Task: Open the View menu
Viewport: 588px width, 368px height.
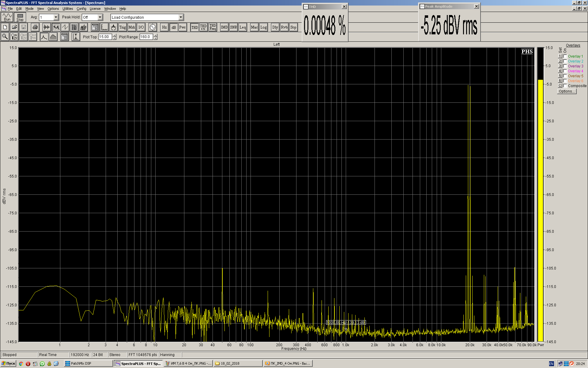Action: [x=40, y=9]
